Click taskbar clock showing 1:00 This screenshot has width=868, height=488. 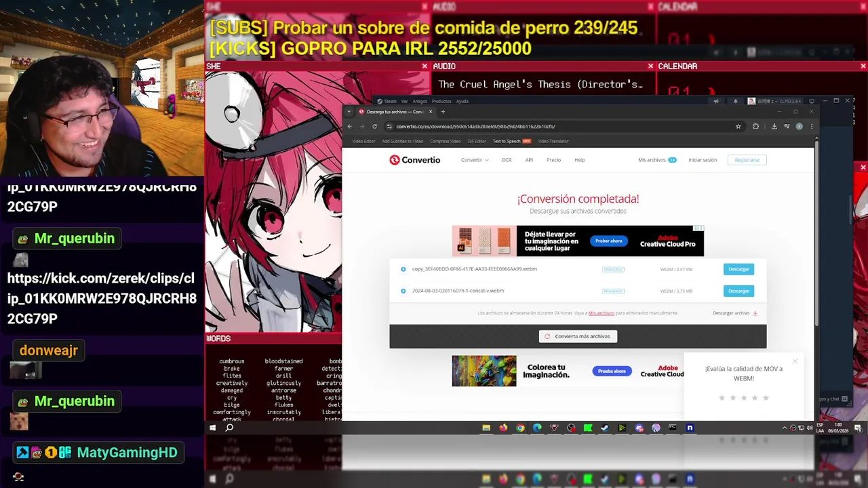coord(838,428)
